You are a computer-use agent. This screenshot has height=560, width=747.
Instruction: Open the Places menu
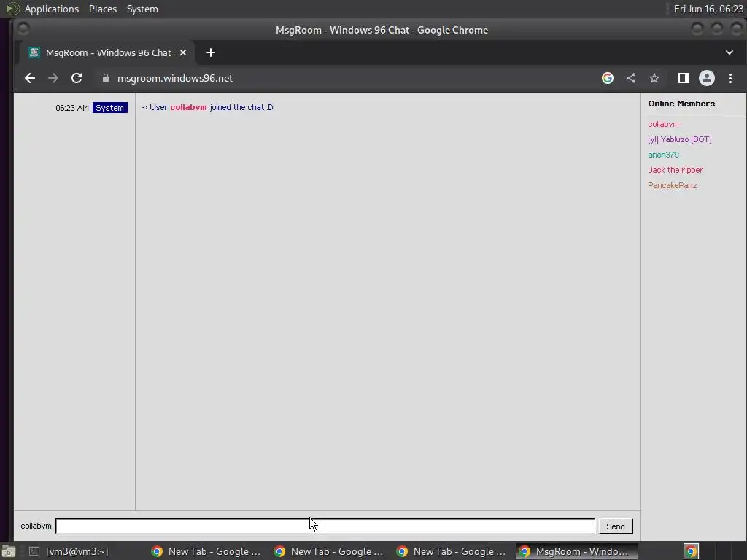103,9
